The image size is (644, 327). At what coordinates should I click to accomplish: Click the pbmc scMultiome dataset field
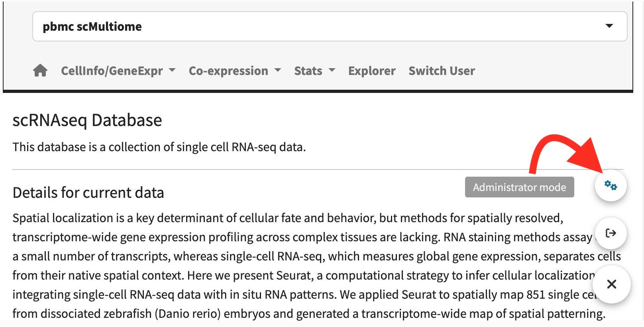pos(279,26)
